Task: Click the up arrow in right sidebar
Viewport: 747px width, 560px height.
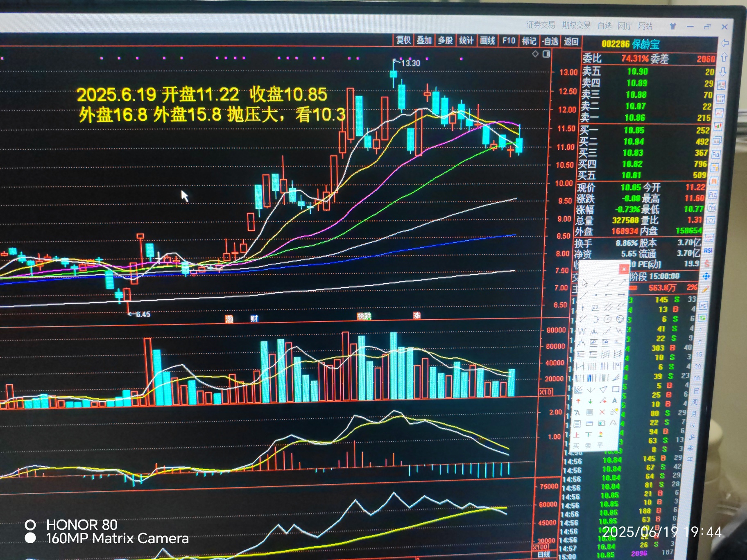Action: click(x=724, y=57)
